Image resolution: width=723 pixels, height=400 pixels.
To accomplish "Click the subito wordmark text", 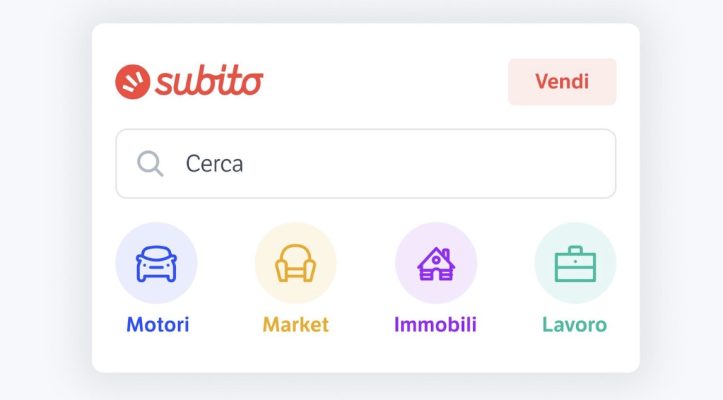I will click(209, 82).
